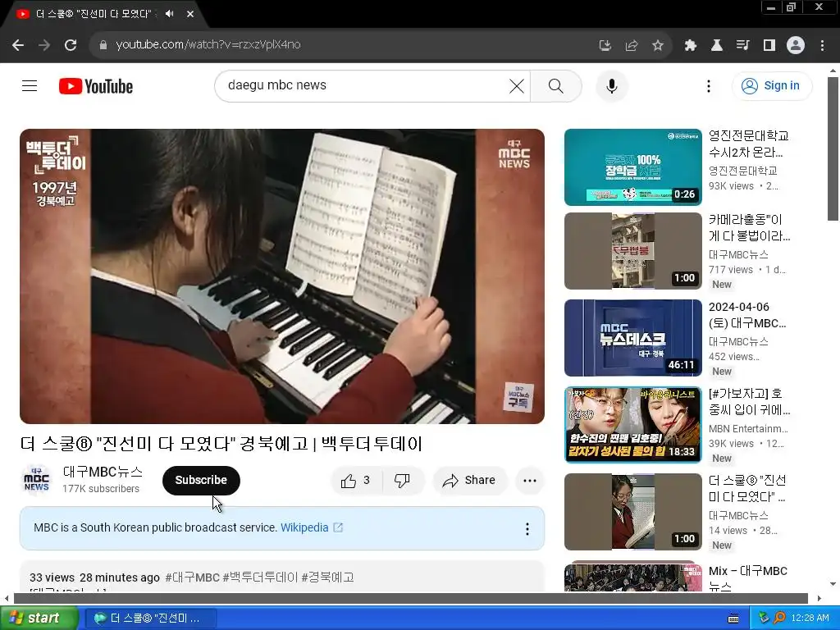
Task: Click the install app icon in address bar
Action: pos(605,45)
